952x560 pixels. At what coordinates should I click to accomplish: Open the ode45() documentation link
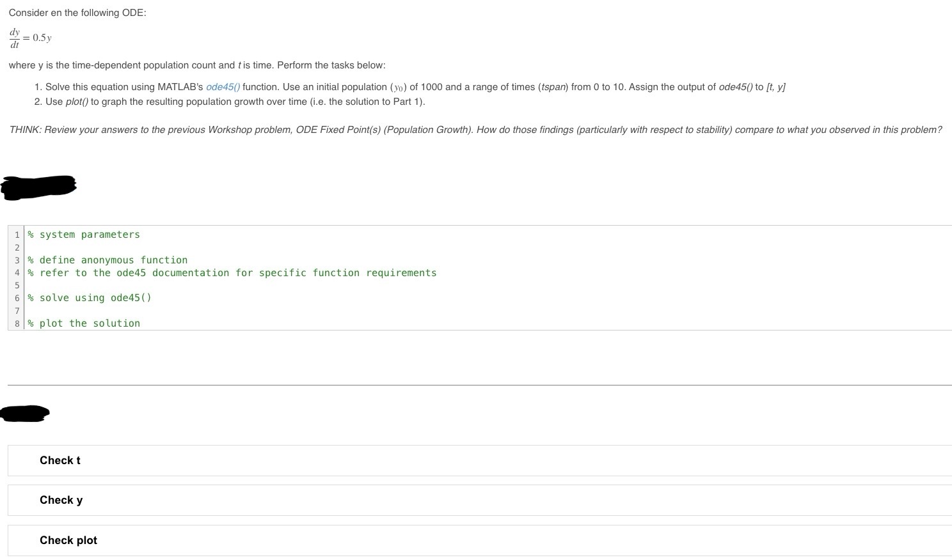pos(222,86)
